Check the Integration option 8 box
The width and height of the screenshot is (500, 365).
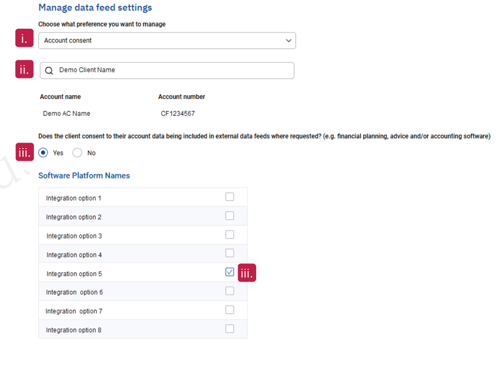230,329
